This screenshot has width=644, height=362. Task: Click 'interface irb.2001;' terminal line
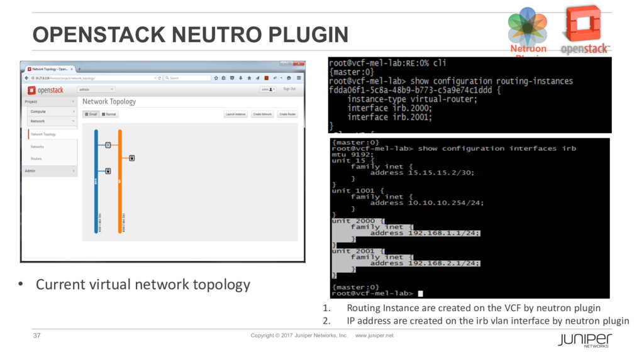pos(390,117)
